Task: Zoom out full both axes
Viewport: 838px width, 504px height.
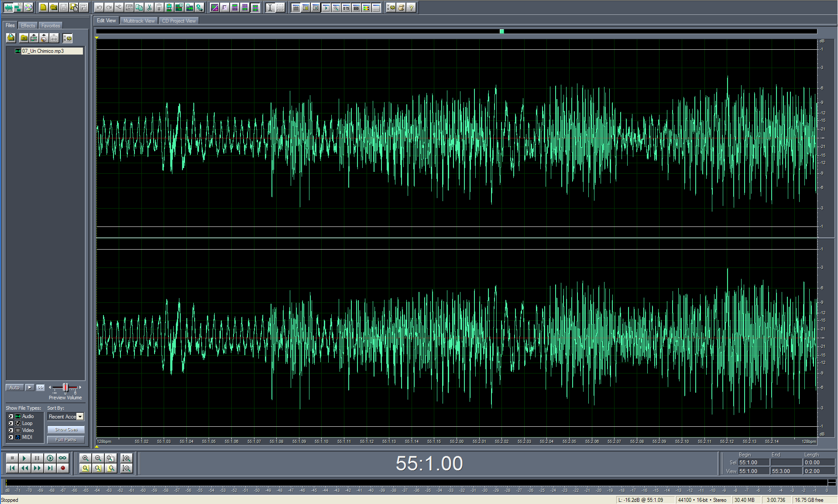Action: tap(111, 458)
